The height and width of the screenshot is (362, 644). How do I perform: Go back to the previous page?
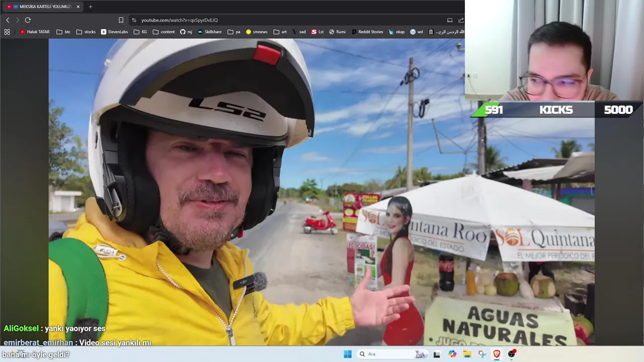(x=8, y=20)
